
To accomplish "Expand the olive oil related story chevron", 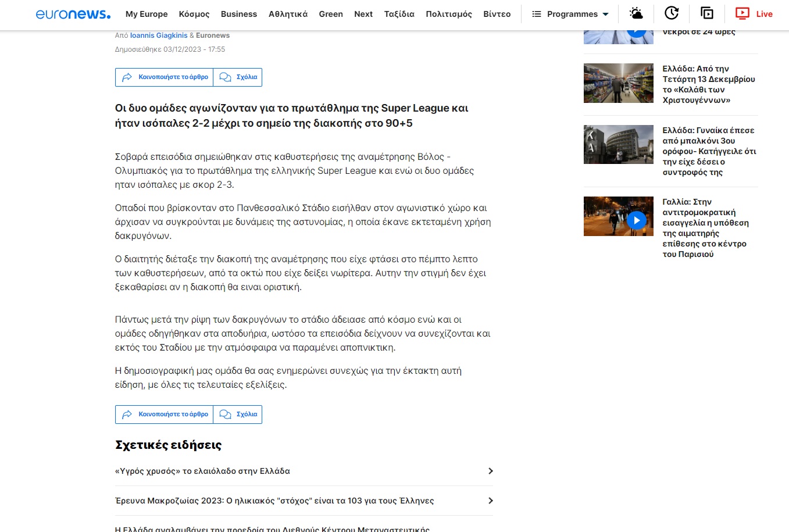I will tap(490, 471).
